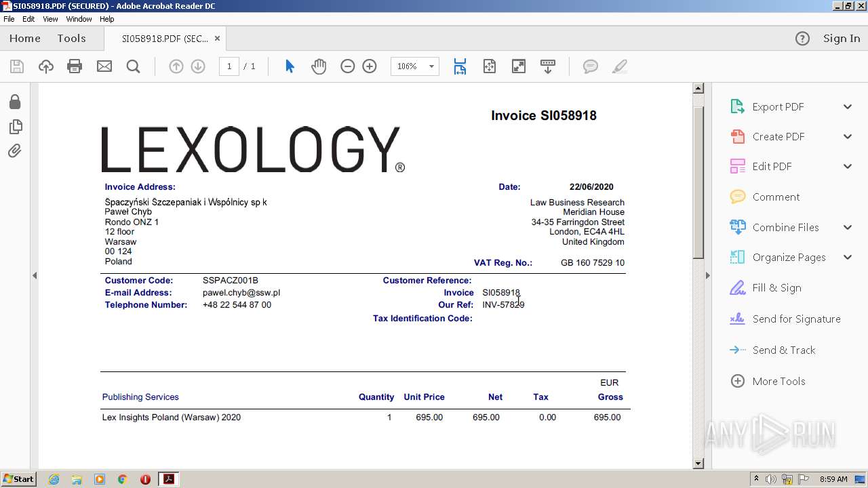This screenshot has width=868, height=488.
Task: Collapse the left navigation pane arrow
Action: pos(35,275)
